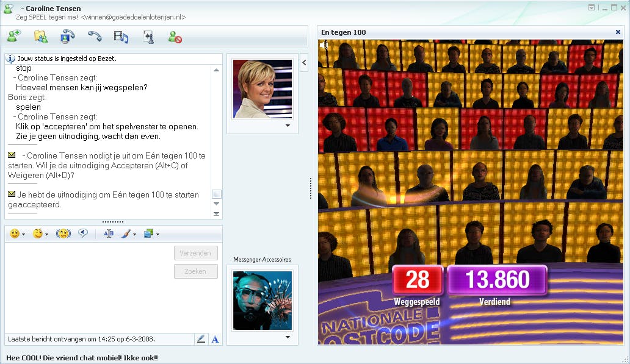The image size is (630, 364).
Task: Collapse the display pictures panel arrow
Action: pos(304,63)
